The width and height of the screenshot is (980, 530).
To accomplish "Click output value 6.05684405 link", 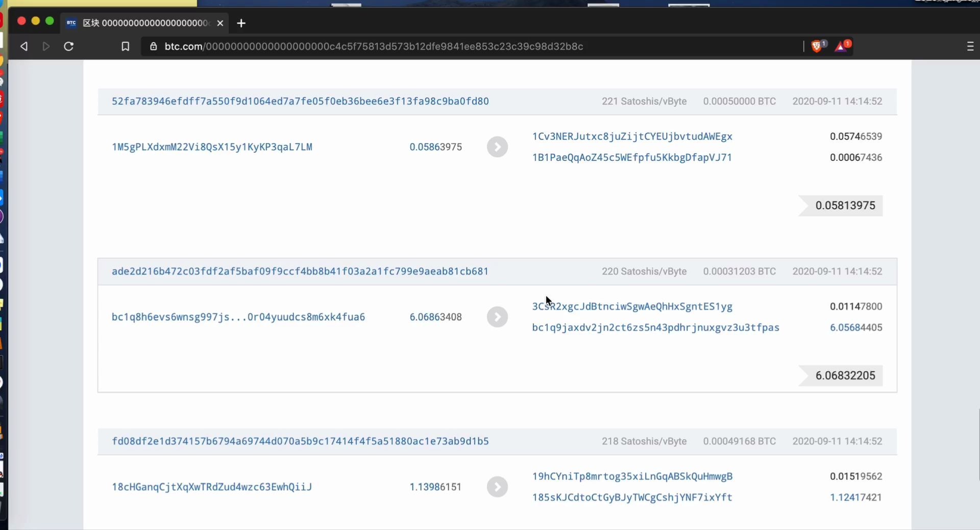I will click(856, 327).
